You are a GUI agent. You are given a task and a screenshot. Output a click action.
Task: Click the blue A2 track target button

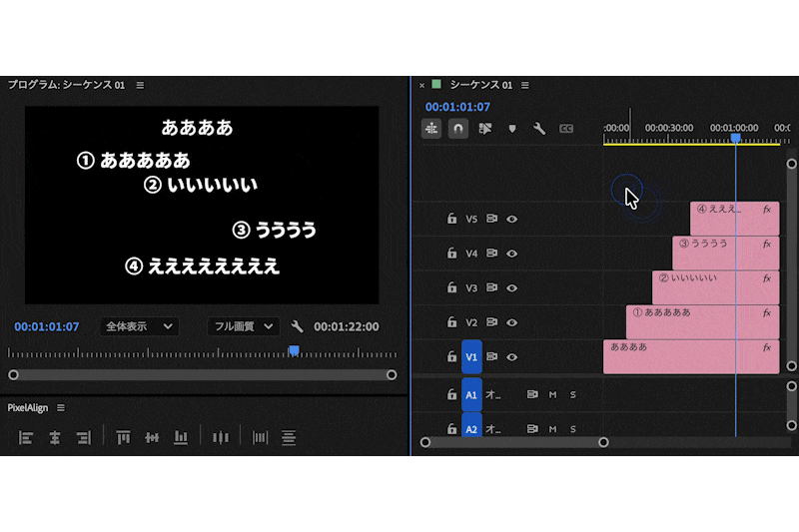[471, 425]
